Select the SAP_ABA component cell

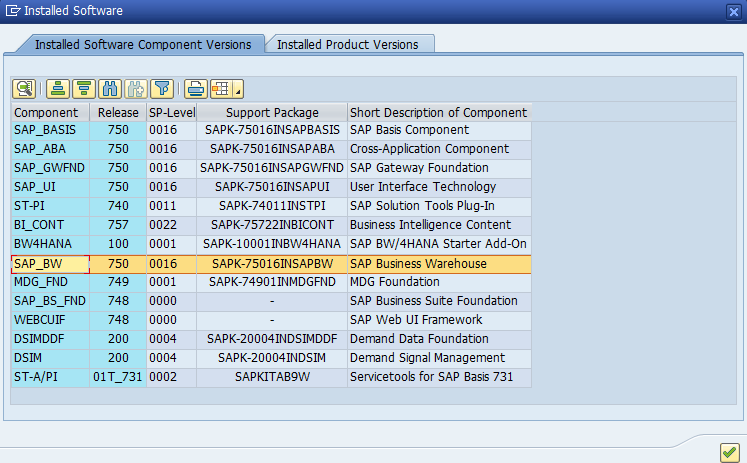point(50,149)
